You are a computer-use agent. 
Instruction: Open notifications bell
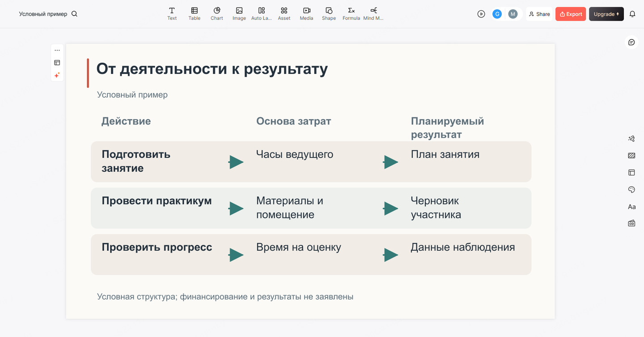[632, 14]
